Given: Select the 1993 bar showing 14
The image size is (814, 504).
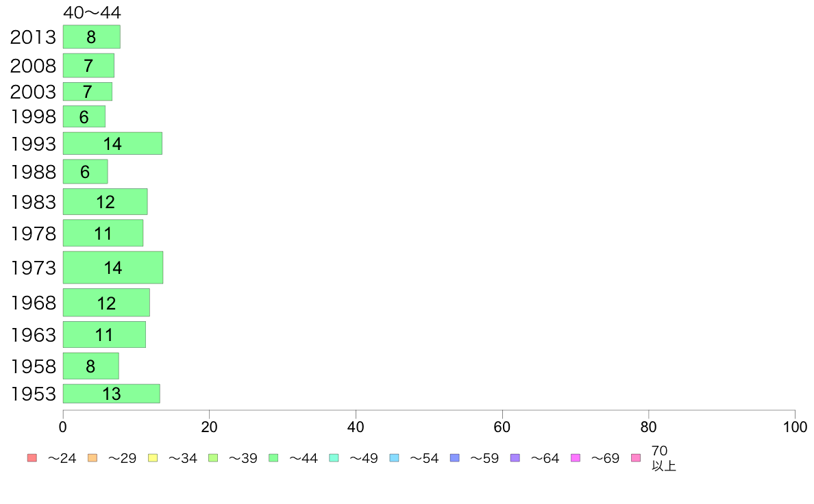Looking at the screenshot, I should tap(112, 143).
